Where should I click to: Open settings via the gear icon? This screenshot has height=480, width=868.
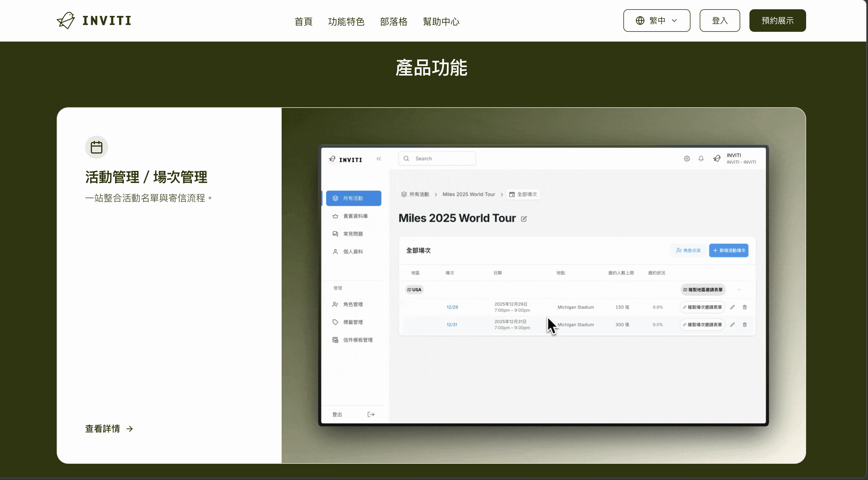pyautogui.click(x=687, y=158)
